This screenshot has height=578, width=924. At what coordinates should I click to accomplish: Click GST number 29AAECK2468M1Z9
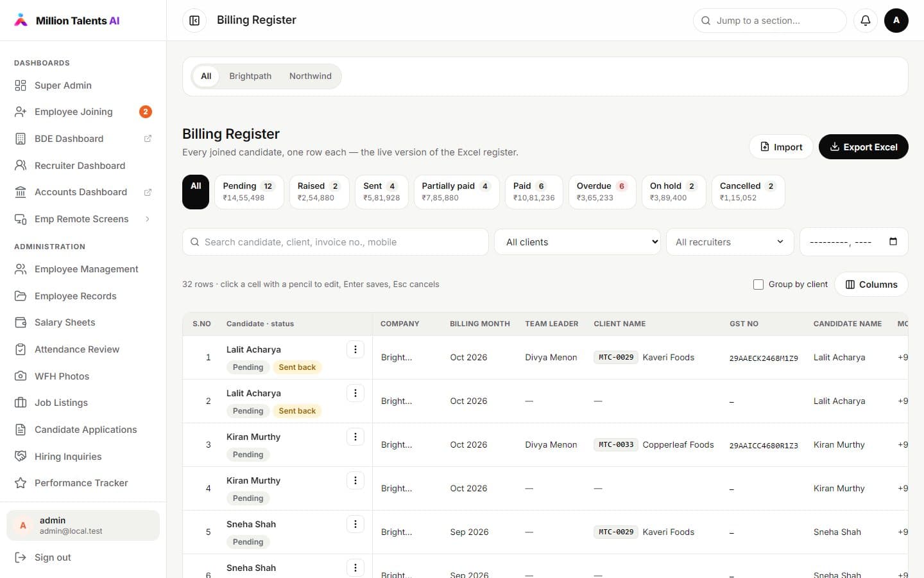[764, 358]
